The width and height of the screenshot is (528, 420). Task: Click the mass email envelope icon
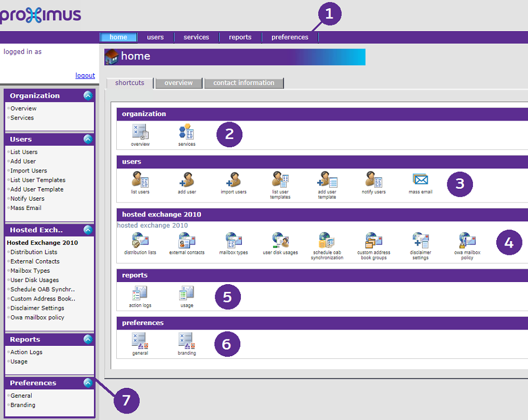[x=420, y=179]
